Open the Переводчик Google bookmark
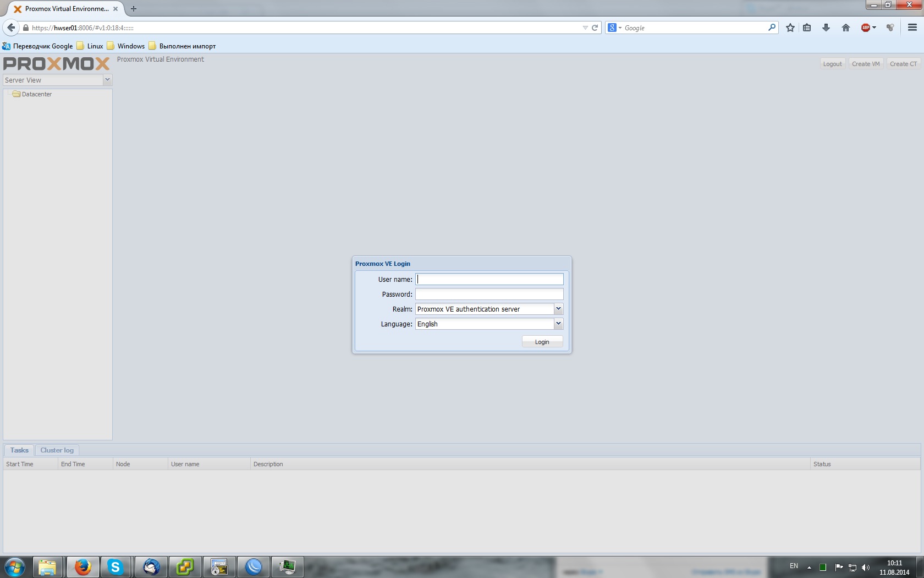 (37, 46)
